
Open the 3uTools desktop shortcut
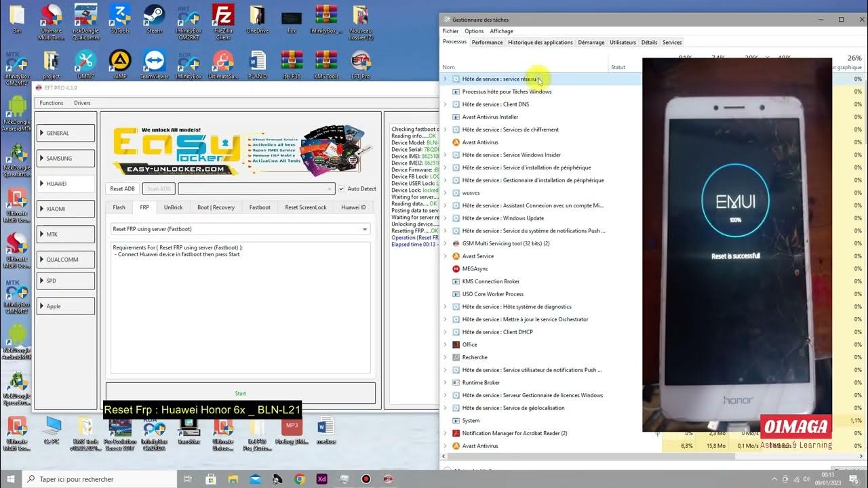120,19
